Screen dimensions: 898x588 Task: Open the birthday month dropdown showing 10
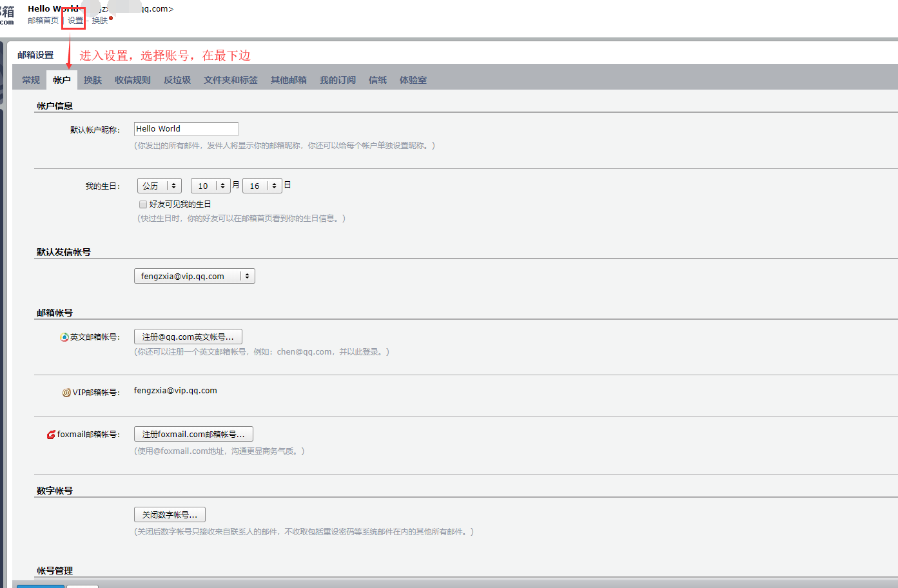(210, 186)
